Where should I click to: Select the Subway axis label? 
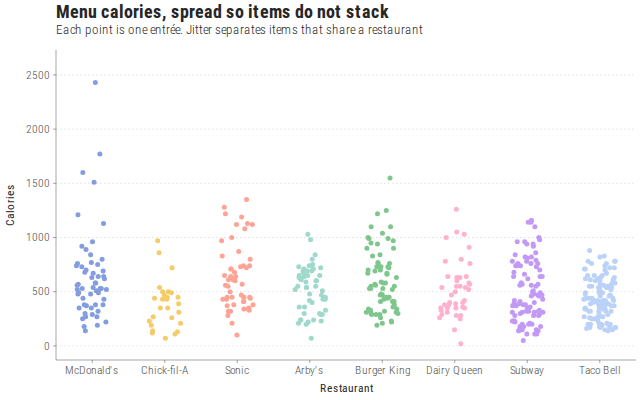click(x=527, y=370)
